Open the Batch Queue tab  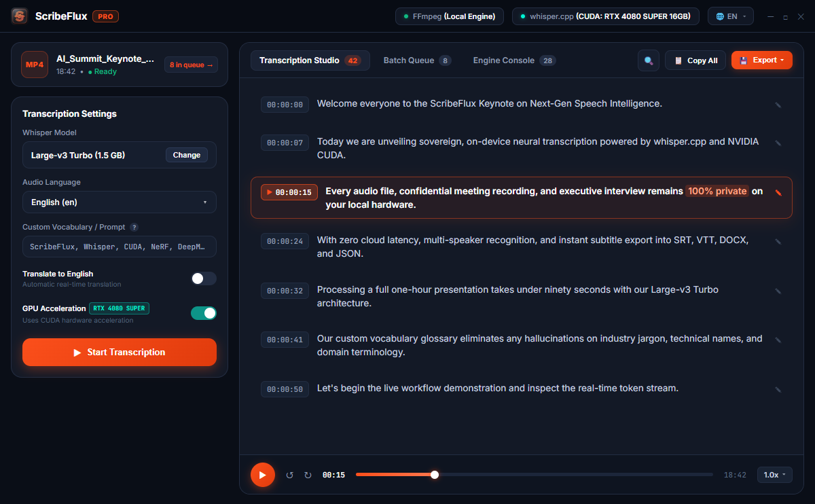click(x=417, y=60)
